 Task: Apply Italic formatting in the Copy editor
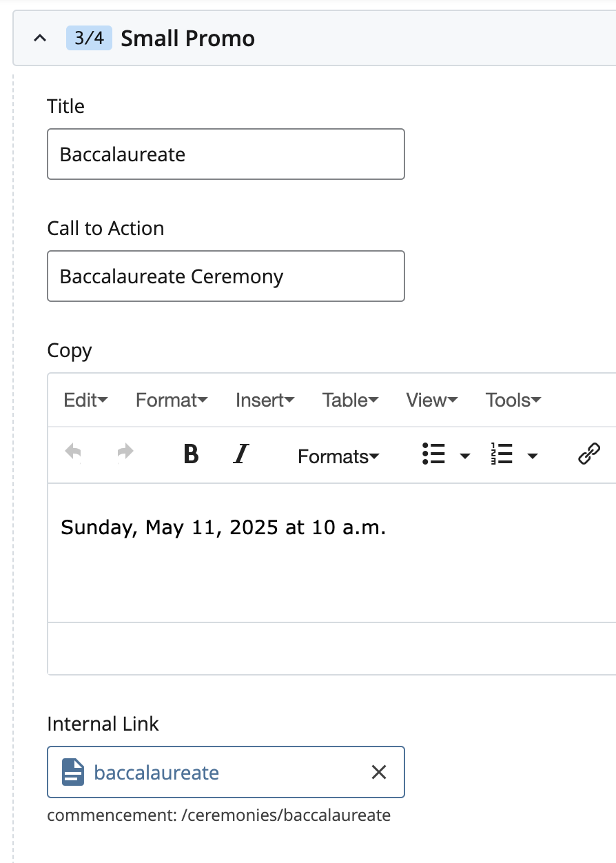[x=240, y=454]
